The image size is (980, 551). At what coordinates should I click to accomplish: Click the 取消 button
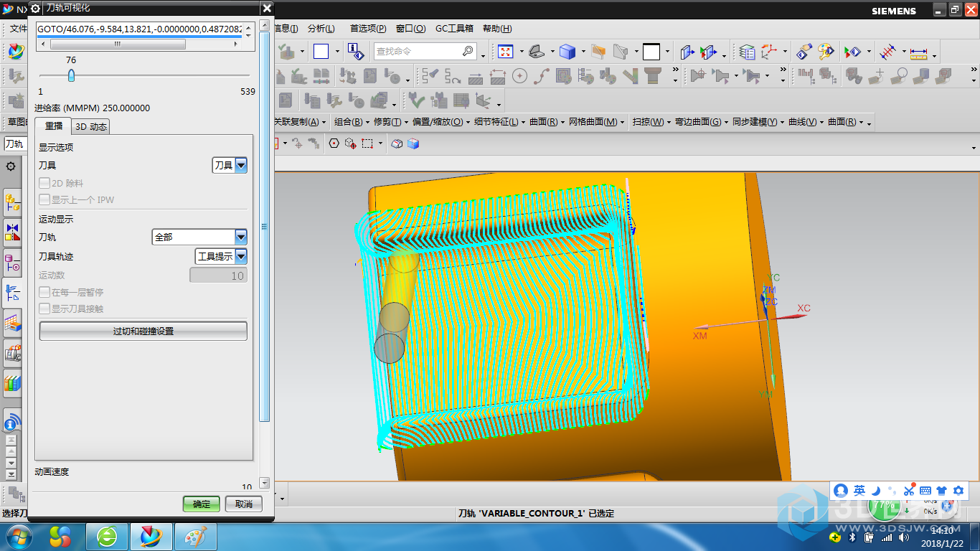pyautogui.click(x=244, y=504)
